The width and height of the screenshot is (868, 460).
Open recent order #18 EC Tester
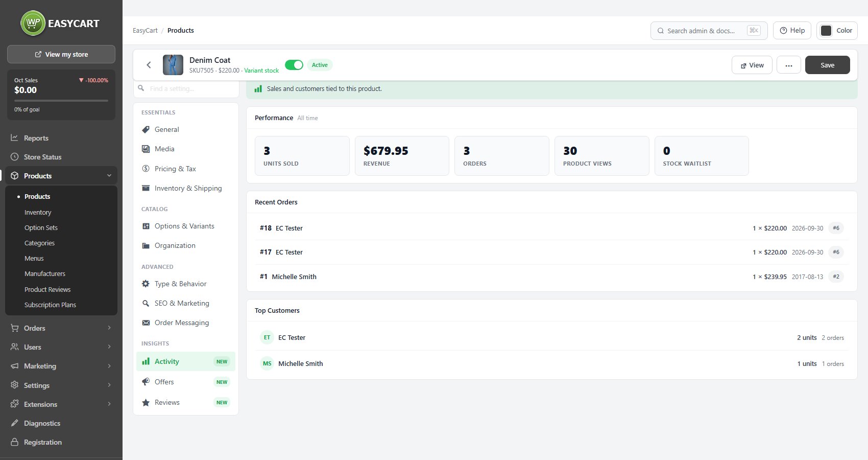click(x=551, y=228)
